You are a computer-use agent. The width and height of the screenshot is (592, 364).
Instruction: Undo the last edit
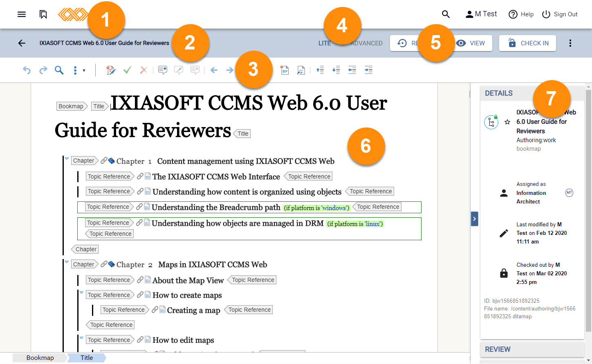pyautogui.click(x=27, y=70)
